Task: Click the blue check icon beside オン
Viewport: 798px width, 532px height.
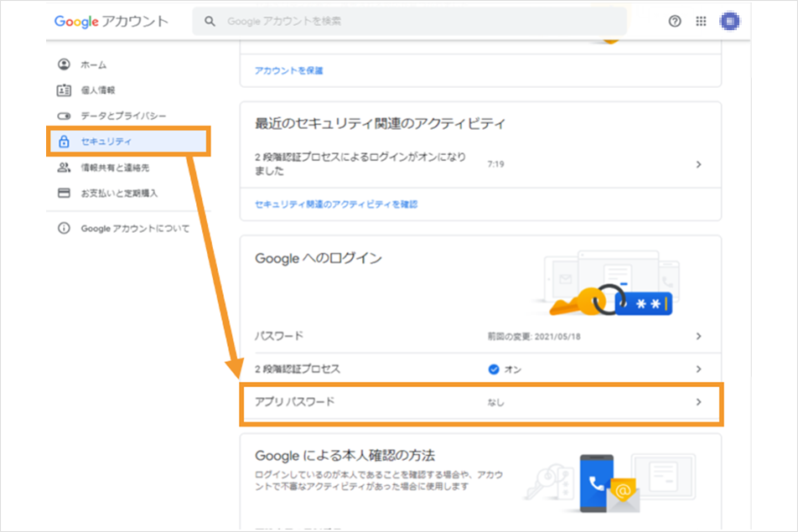Action: click(494, 369)
